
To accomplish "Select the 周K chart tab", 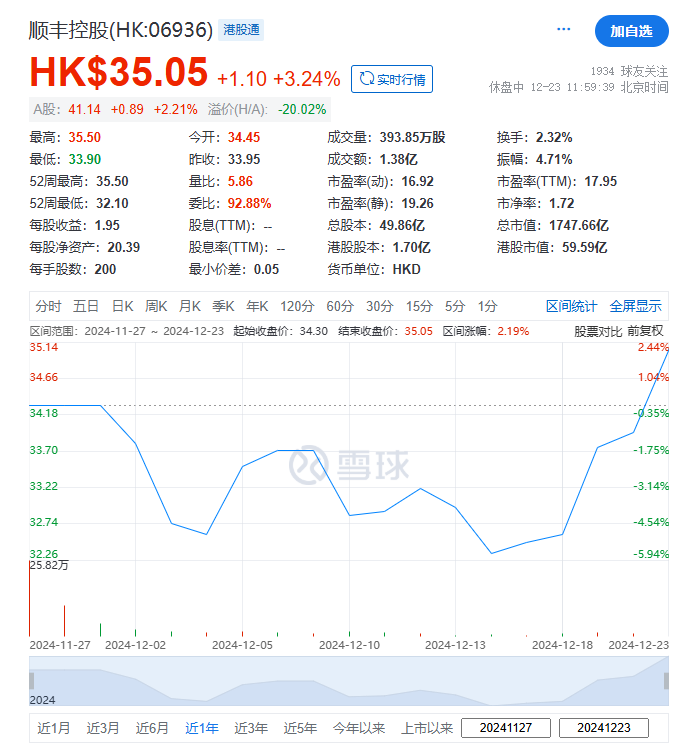I will point(156,306).
